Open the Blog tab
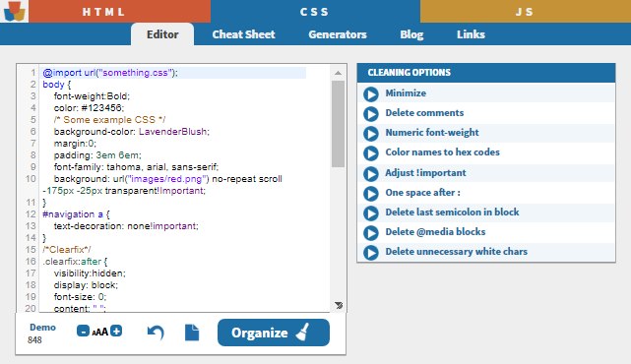Screen dimensions: 631x364 click(411, 34)
